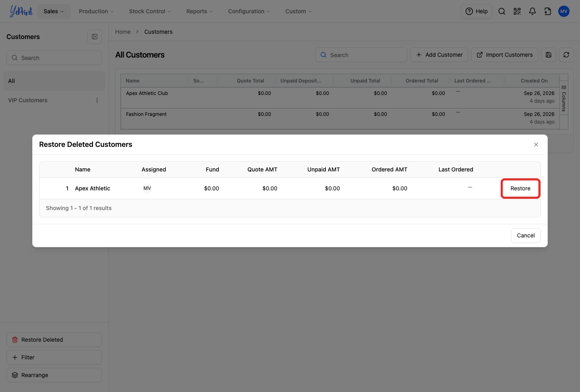Expand the Reports menu
The image size is (580, 392).
click(199, 11)
